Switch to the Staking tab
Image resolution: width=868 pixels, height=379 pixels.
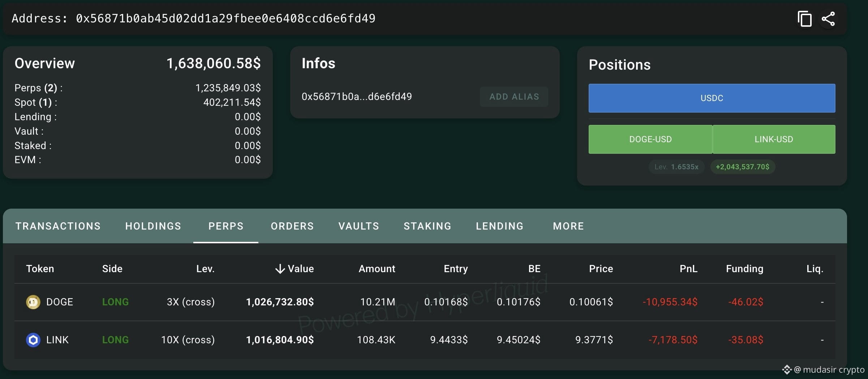coord(427,226)
